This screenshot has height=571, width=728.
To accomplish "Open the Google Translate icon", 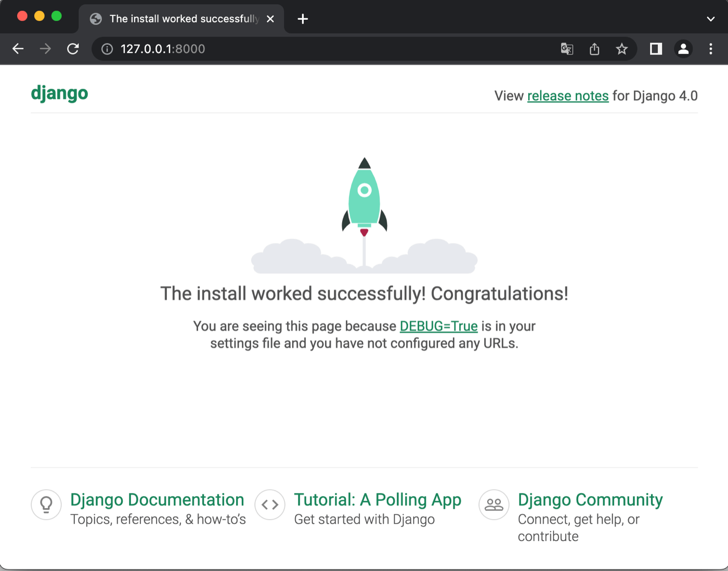I will 567,49.
